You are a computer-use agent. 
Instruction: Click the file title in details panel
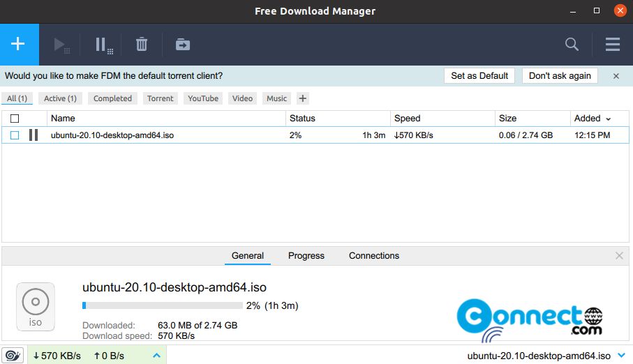pyautogui.click(x=174, y=287)
